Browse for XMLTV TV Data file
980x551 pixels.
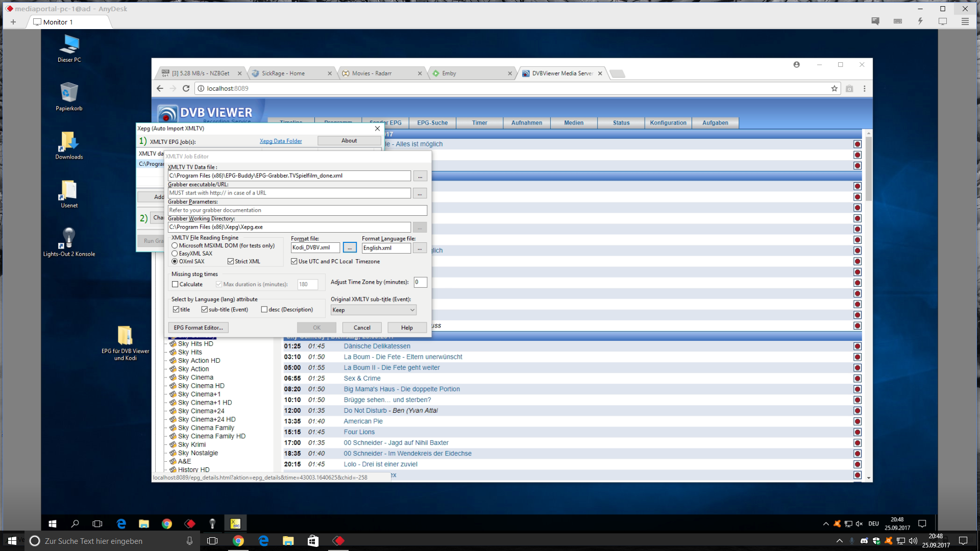[420, 176]
